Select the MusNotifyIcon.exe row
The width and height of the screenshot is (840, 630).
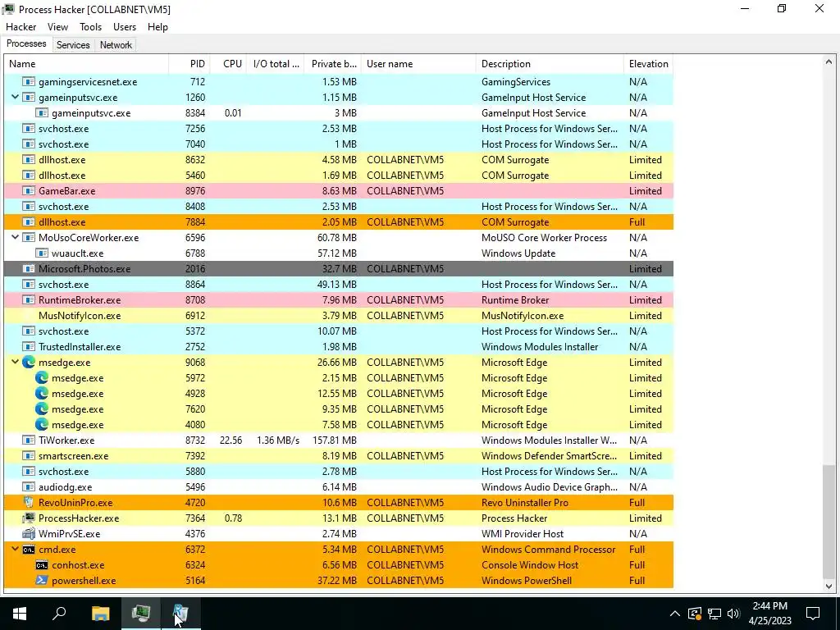[x=339, y=316]
